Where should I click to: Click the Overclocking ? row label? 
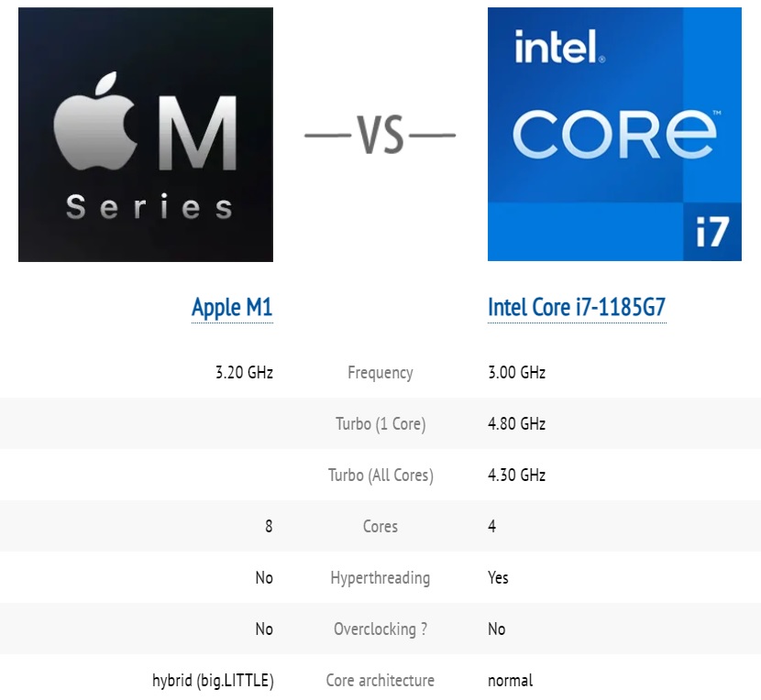380,629
